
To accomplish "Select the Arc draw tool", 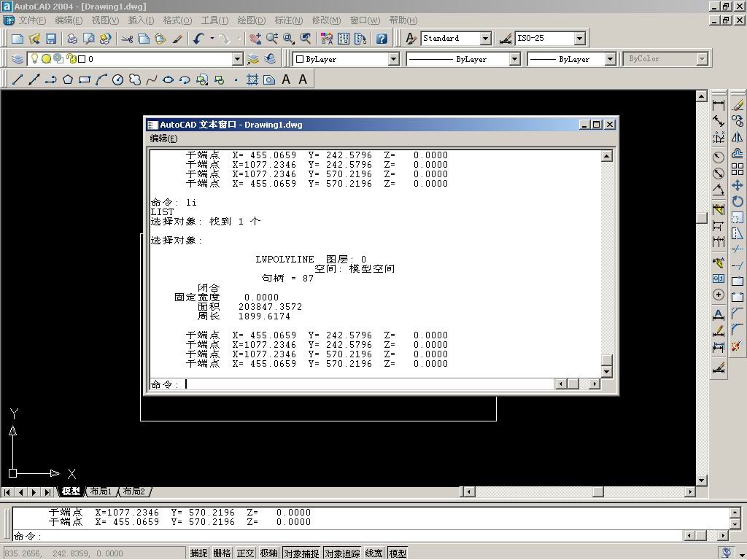I will (101, 79).
